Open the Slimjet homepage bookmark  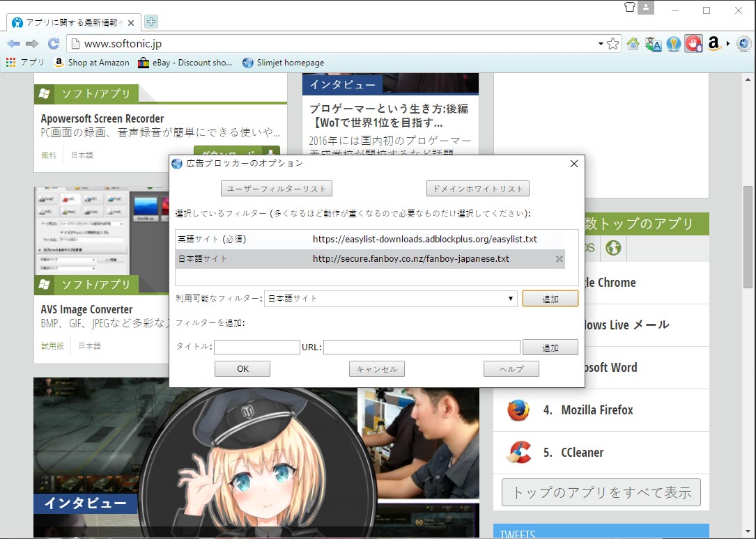283,63
